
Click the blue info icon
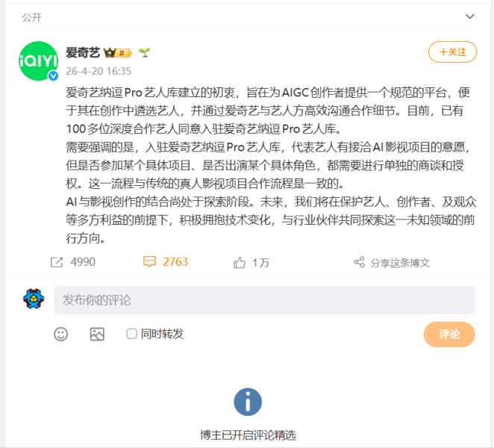(248, 402)
